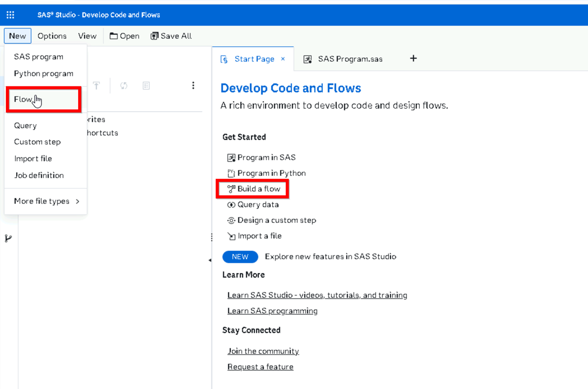
Task: Switch to the SAS Program.sas tab
Action: 343,59
